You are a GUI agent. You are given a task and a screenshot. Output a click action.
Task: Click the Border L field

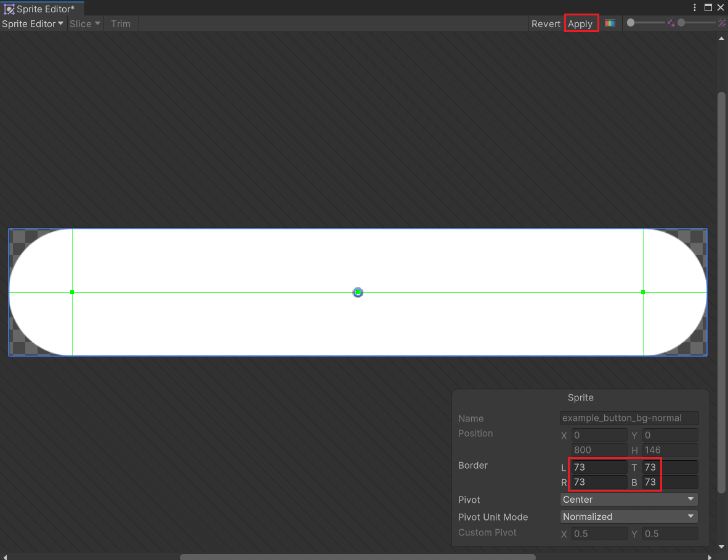(x=599, y=467)
